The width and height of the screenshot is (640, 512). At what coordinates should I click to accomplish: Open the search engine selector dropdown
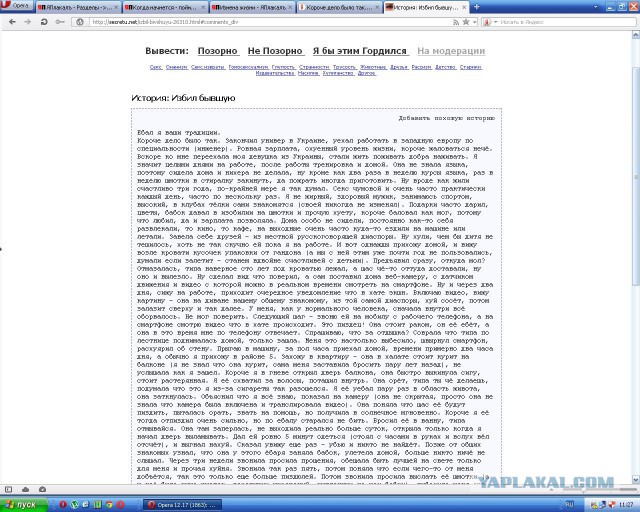point(489,22)
